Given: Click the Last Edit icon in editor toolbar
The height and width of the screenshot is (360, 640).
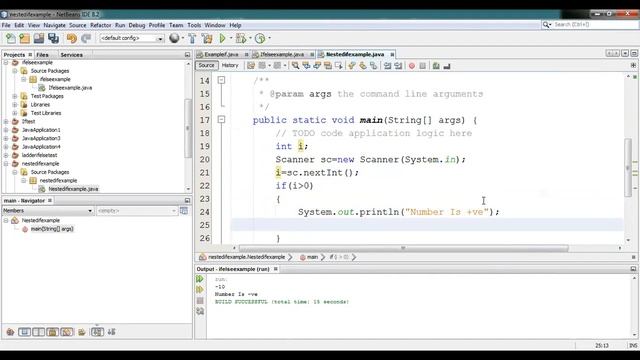Looking at the screenshot, I should tap(251, 66).
